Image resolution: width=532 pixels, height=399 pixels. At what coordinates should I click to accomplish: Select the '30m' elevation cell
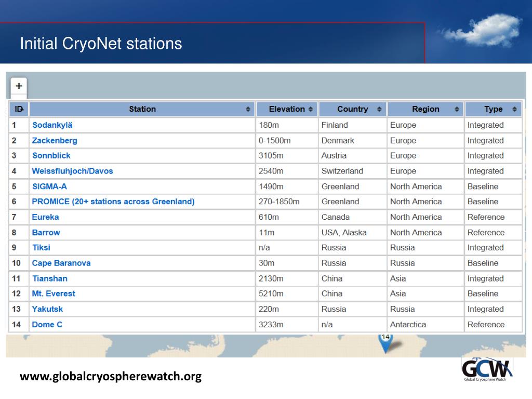pos(286,263)
